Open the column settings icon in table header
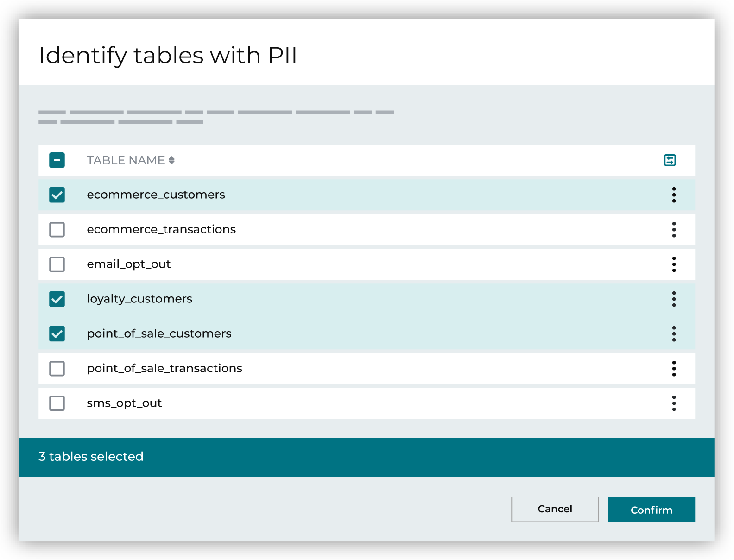 click(670, 160)
